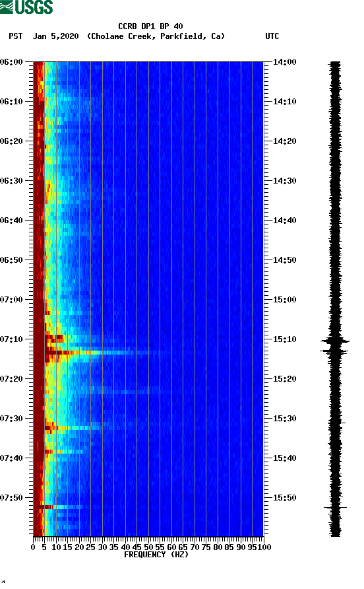The width and height of the screenshot is (364, 589).
Task: Click the '(Cholame Creek, Parkfield, Ca)' location text
Action: pos(156,36)
